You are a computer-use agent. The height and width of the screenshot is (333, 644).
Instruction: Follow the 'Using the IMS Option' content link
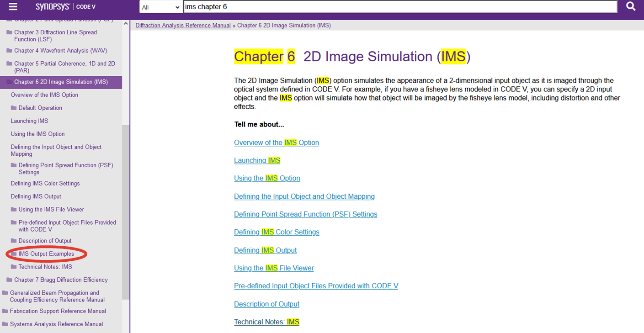pos(267,178)
